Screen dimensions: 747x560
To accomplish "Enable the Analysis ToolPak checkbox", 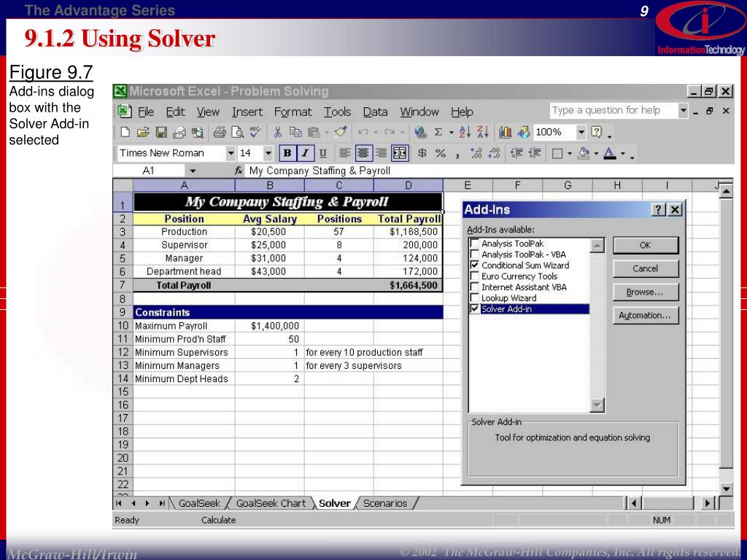I will pos(474,244).
